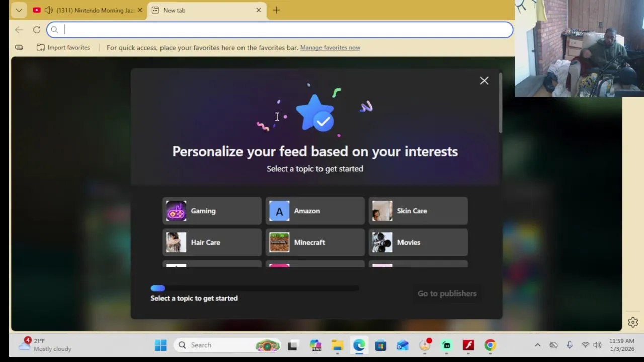Click the Minecraft block thumbnail

point(279,242)
